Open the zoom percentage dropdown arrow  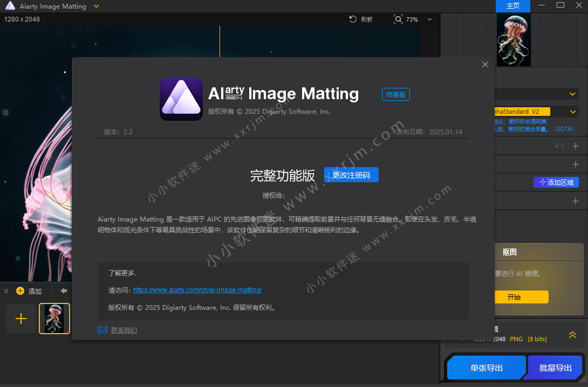tap(429, 19)
